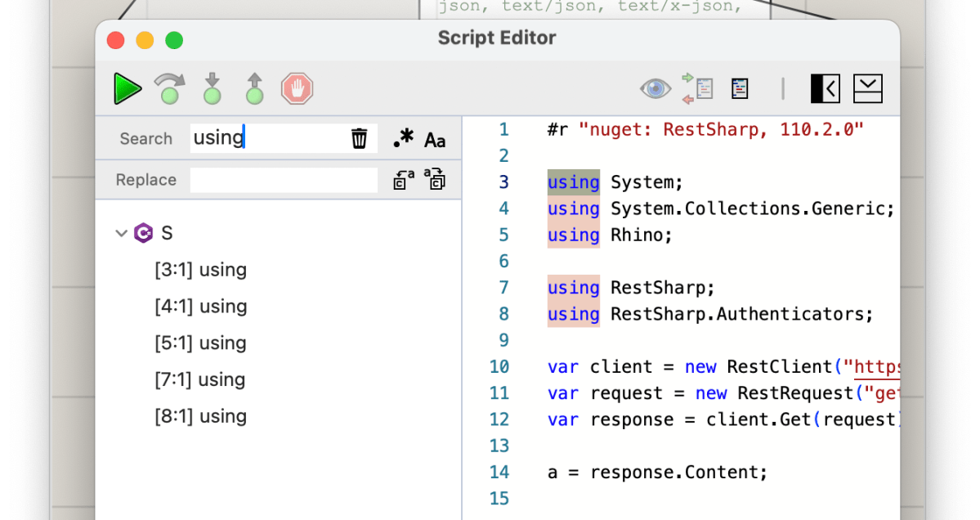The height and width of the screenshot is (520, 980).
Task: Click the Replace label
Action: pos(145,180)
